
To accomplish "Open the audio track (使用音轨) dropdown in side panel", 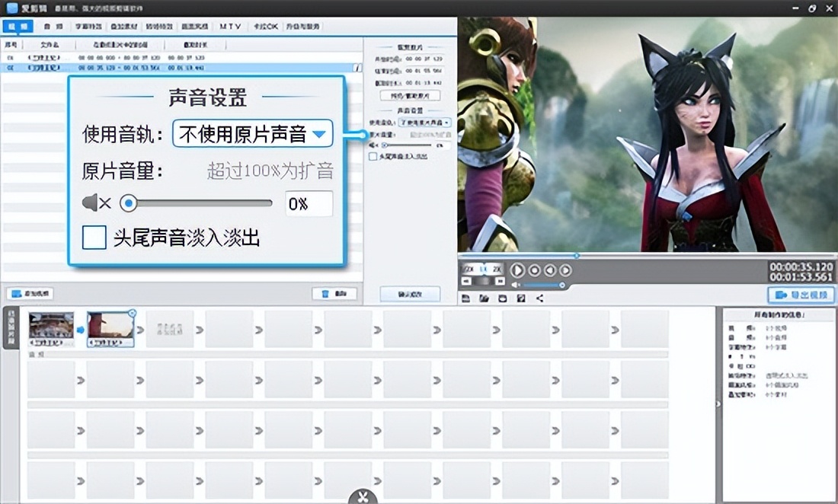I will point(425,123).
